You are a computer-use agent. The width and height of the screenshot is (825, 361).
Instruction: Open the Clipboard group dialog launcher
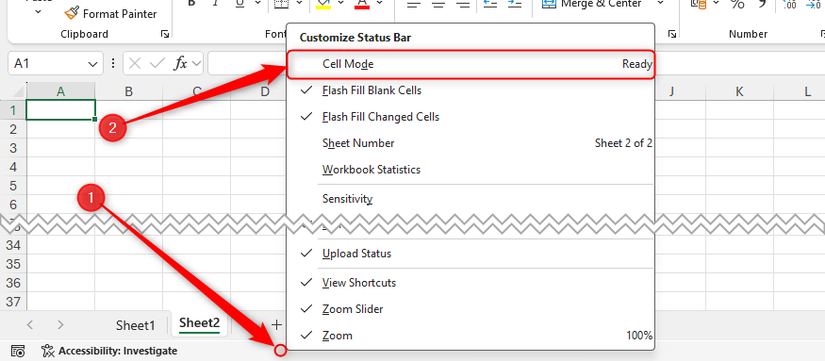[165, 34]
